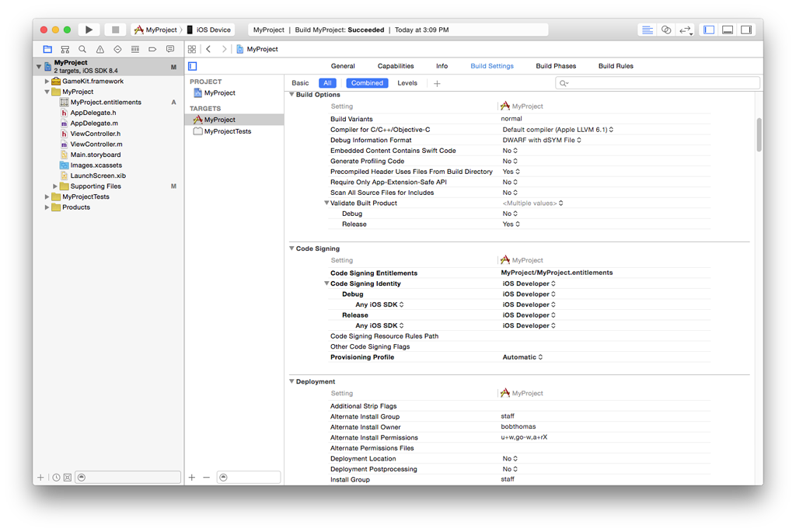
Task: Click the build settings search field
Action: coord(661,83)
